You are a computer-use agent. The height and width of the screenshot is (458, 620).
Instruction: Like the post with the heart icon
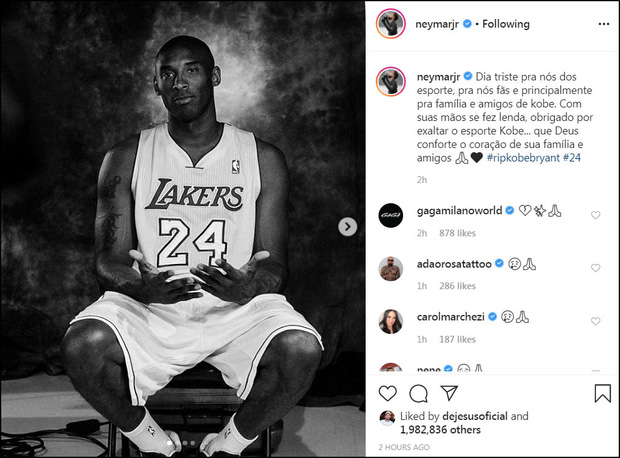click(388, 394)
